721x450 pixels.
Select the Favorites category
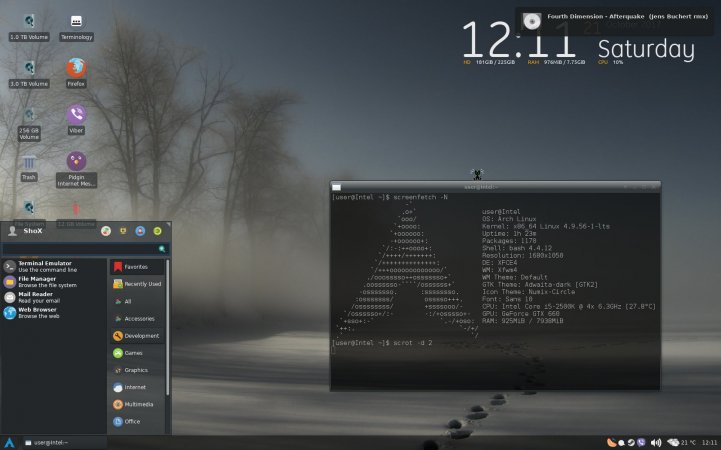coord(137,267)
